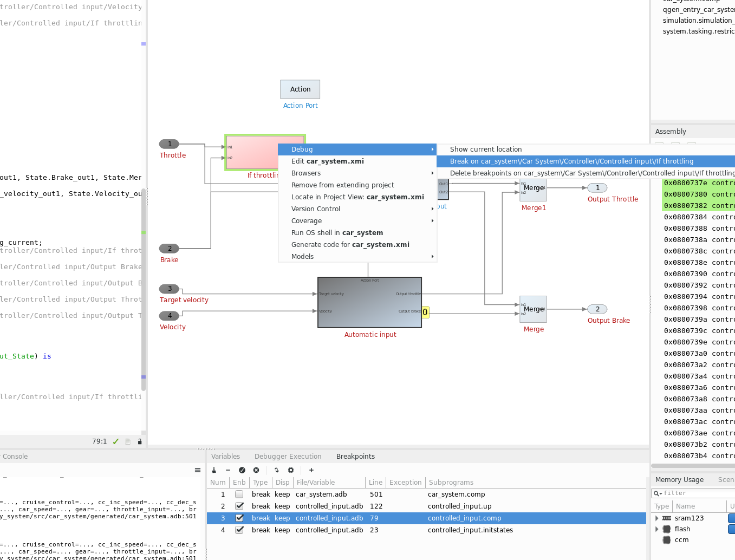
Task: Disable breakpoint 2 checkbox at line 122
Action: tap(239, 506)
